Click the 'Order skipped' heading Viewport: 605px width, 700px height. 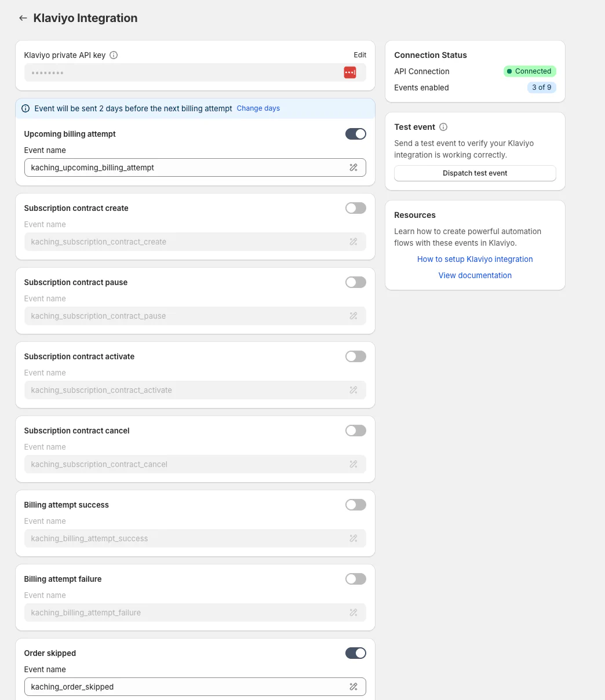(50, 653)
